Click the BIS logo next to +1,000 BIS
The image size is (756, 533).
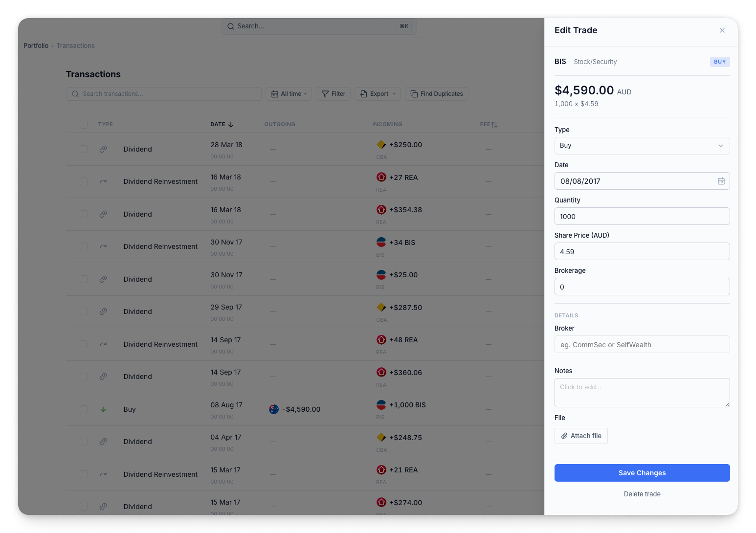pos(381,405)
